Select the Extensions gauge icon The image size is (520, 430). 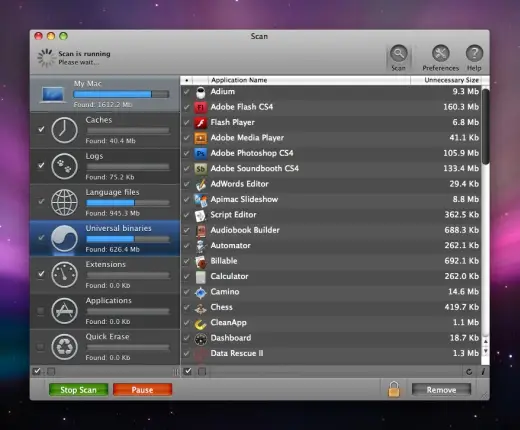pos(64,274)
